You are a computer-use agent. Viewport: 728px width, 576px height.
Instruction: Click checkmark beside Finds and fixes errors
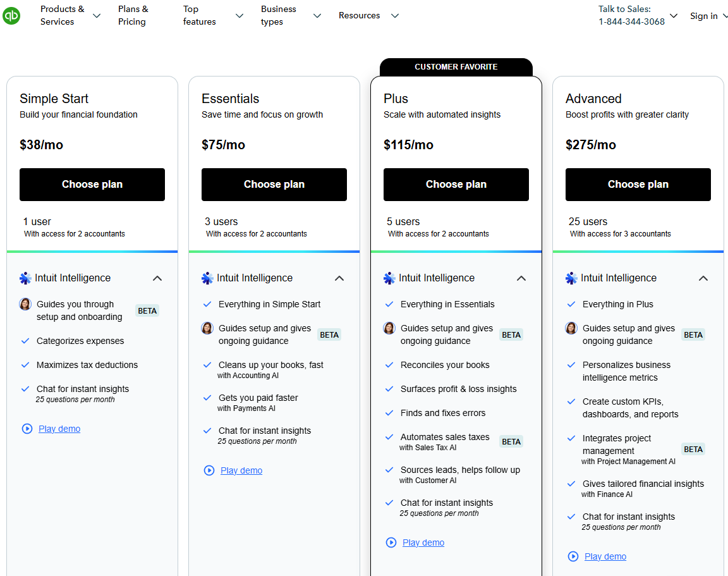coord(389,413)
